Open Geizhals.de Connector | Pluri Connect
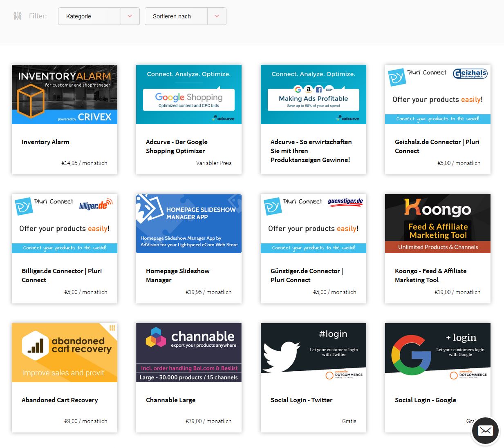The height and width of the screenshot is (448, 504). (x=437, y=147)
